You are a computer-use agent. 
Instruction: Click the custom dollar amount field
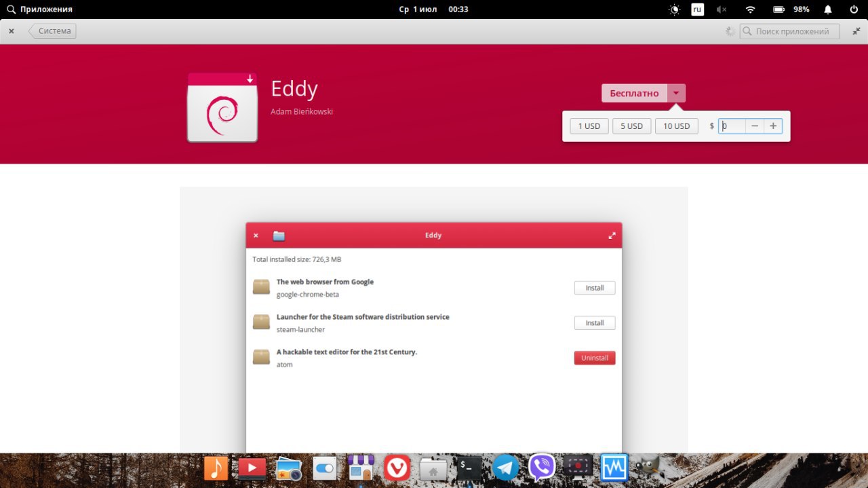[x=732, y=126]
